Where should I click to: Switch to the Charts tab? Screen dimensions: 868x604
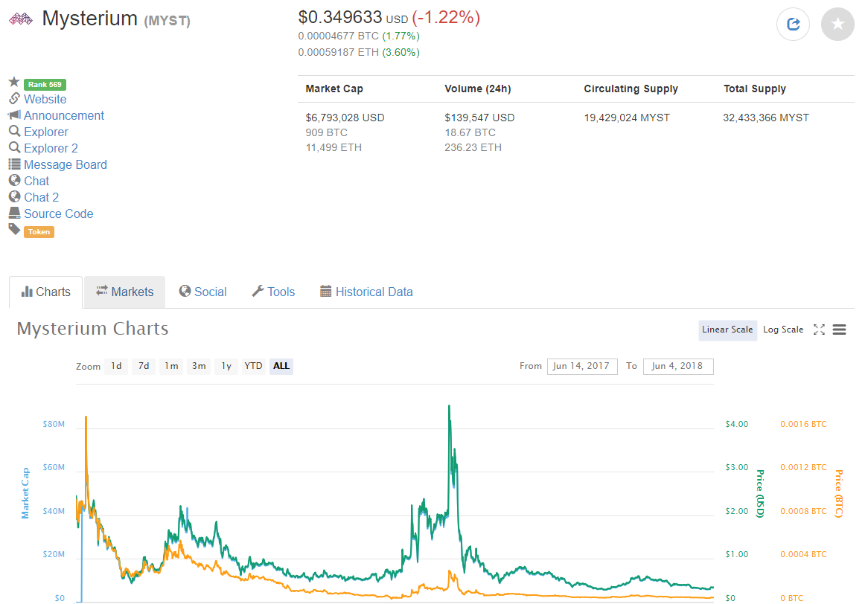46,292
